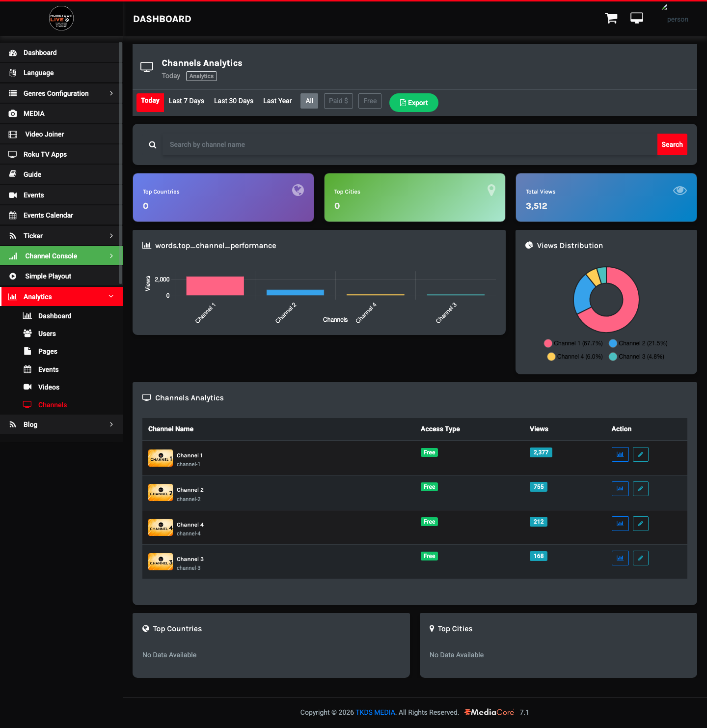This screenshot has height=728, width=707.
Task: Toggle Channel 3 teal legend swatch
Action: click(613, 357)
